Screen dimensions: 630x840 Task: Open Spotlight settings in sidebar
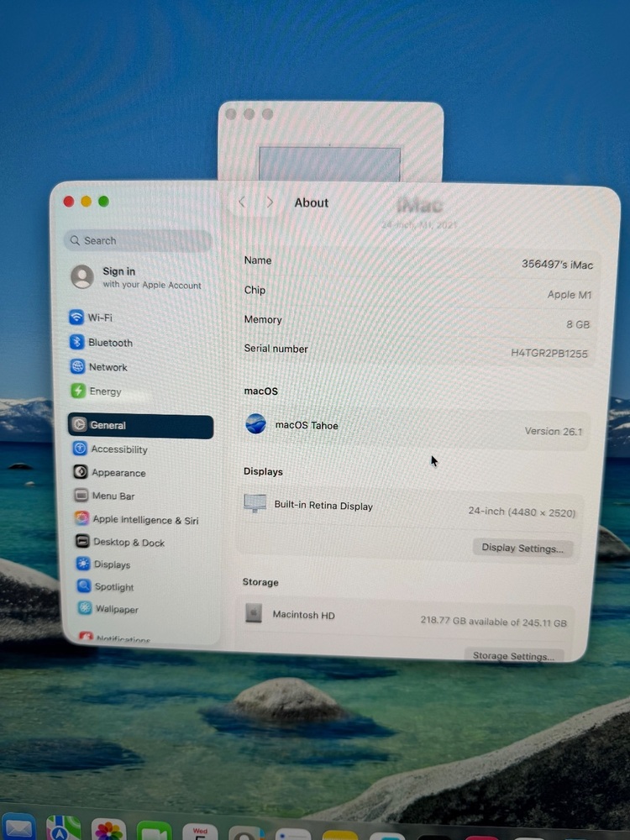coord(113,587)
